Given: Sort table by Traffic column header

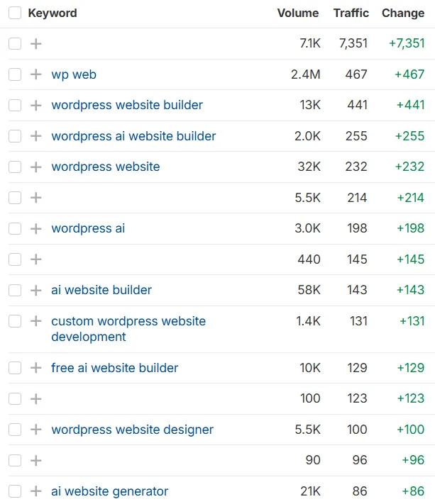Looking at the screenshot, I should [x=351, y=13].
